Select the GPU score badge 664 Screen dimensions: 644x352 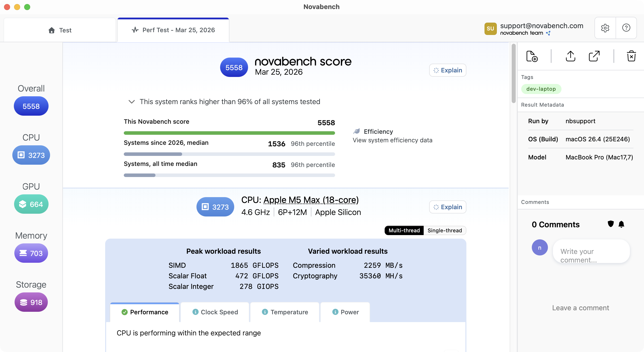(x=31, y=204)
